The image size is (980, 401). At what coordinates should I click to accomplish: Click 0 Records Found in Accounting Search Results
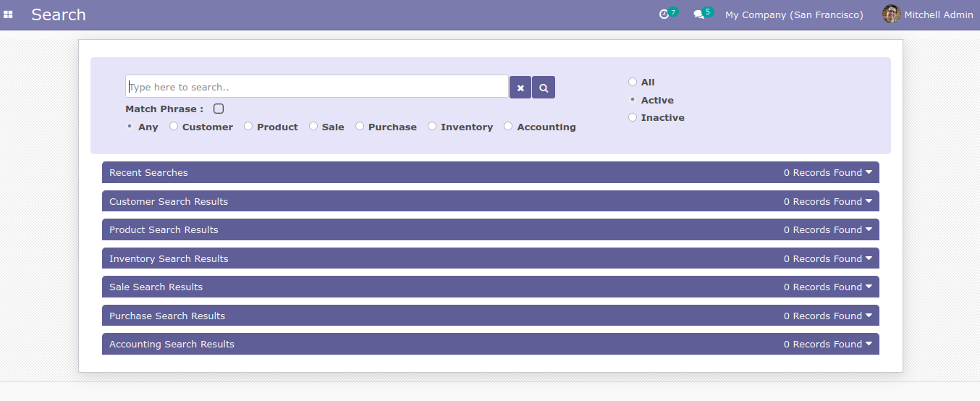823,344
